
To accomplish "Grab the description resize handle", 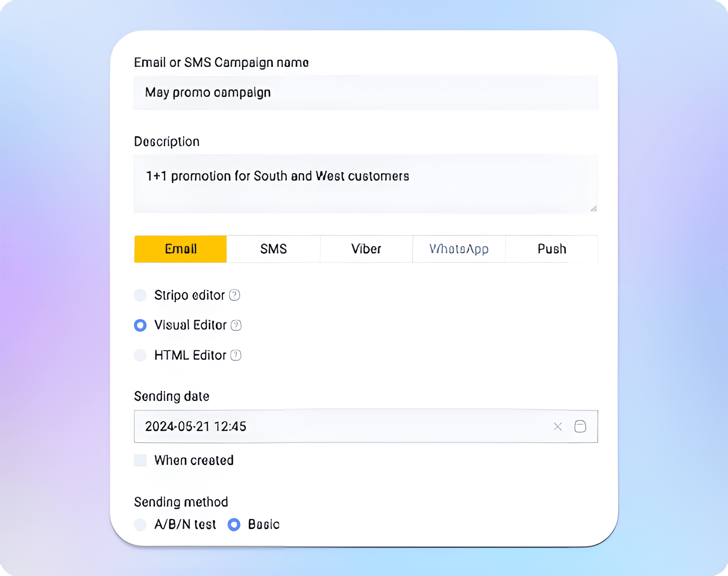I will (x=594, y=209).
